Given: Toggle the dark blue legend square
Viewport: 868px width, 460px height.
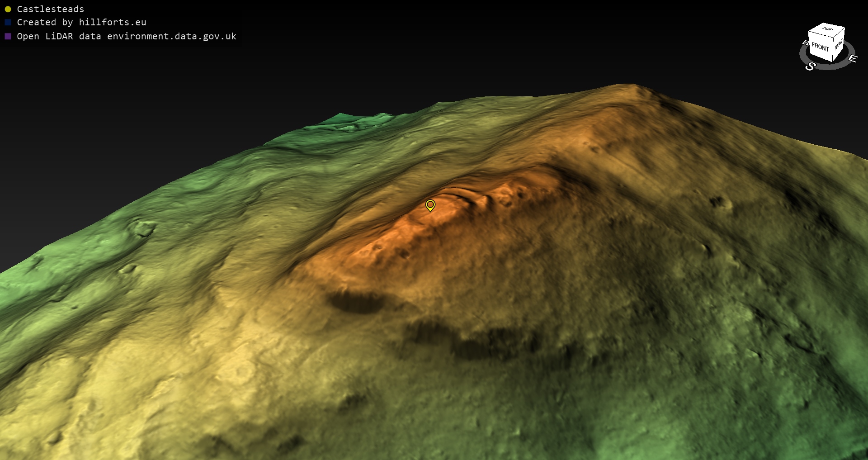Looking at the screenshot, I should tap(8, 22).
